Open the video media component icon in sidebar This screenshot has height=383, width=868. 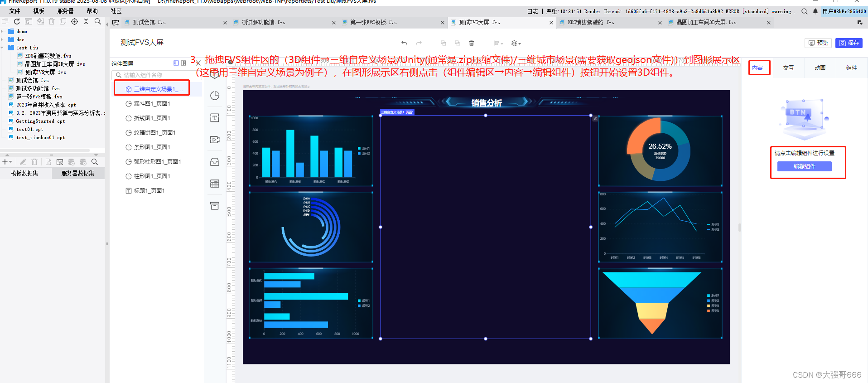click(215, 140)
